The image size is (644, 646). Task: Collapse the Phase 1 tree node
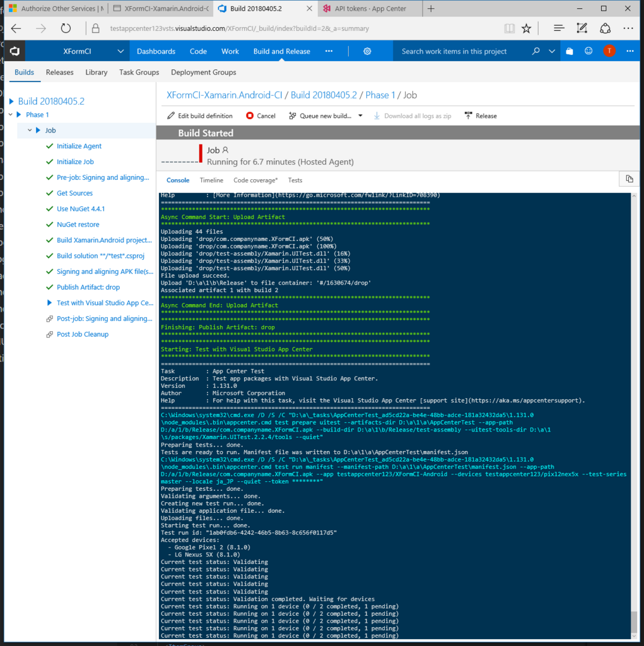tap(11, 115)
